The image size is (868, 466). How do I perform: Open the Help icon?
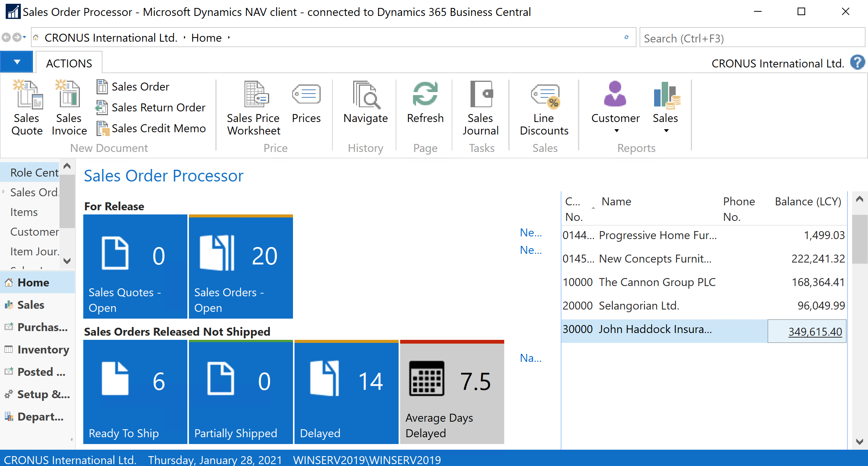[x=857, y=63]
